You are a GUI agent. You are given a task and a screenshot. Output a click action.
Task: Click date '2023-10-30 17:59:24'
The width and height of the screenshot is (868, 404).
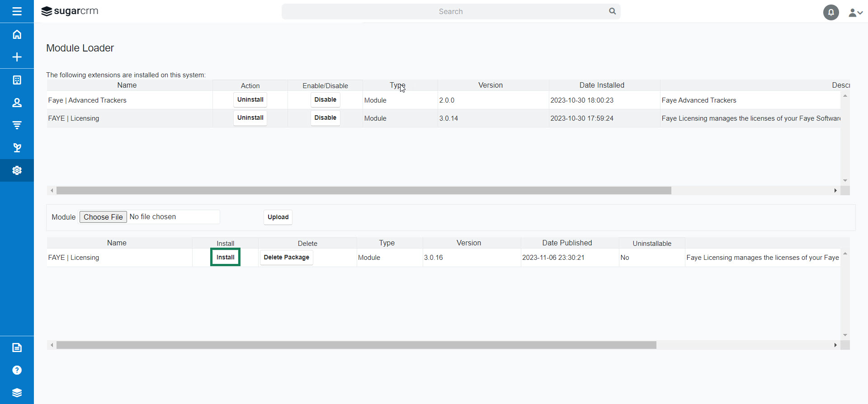tap(582, 118)
